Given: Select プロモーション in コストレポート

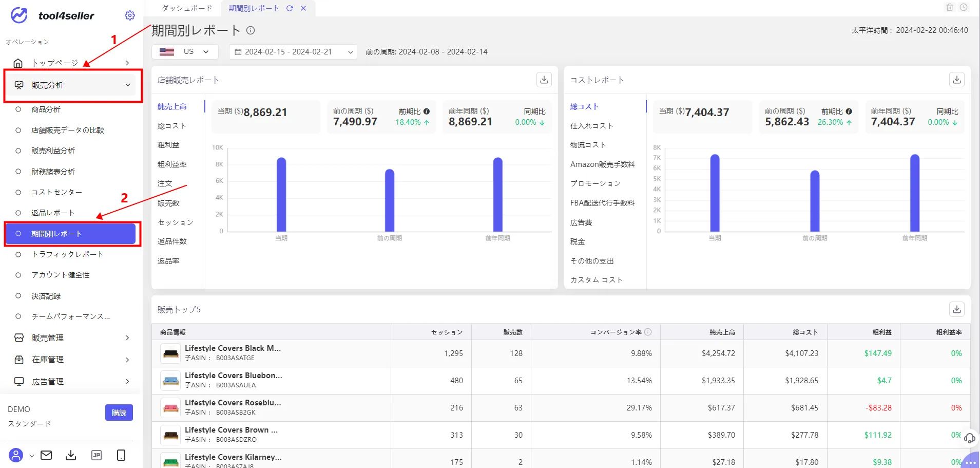Looking at the screenshot, I should pos(595,183).
